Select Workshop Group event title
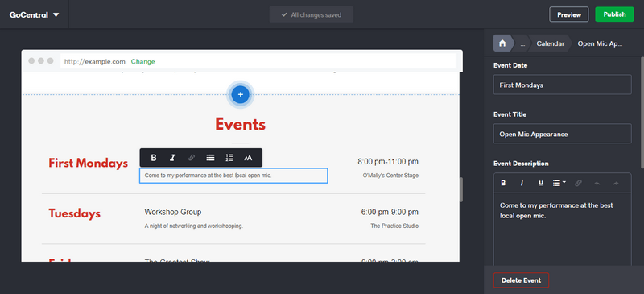 click(173, 212)
